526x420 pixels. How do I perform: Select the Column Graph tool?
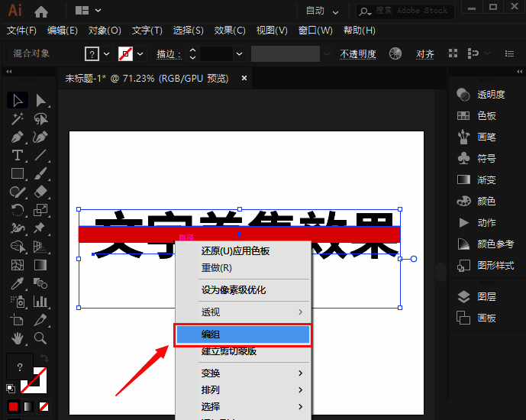[x=40, y=302]
